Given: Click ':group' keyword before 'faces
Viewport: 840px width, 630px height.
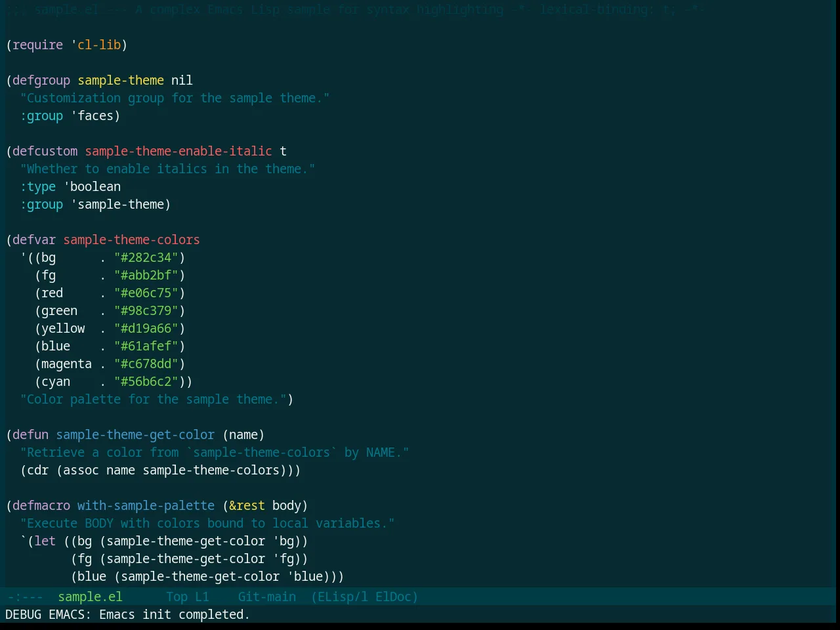Looking at the screenshot, I should click(41, 115).
